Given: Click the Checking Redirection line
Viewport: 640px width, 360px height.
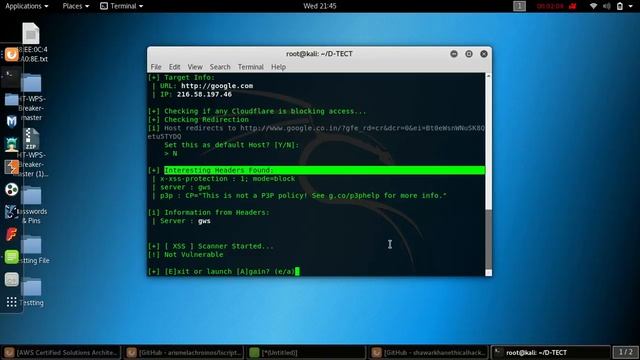Looking at the screenshot, I should point(198,120).
